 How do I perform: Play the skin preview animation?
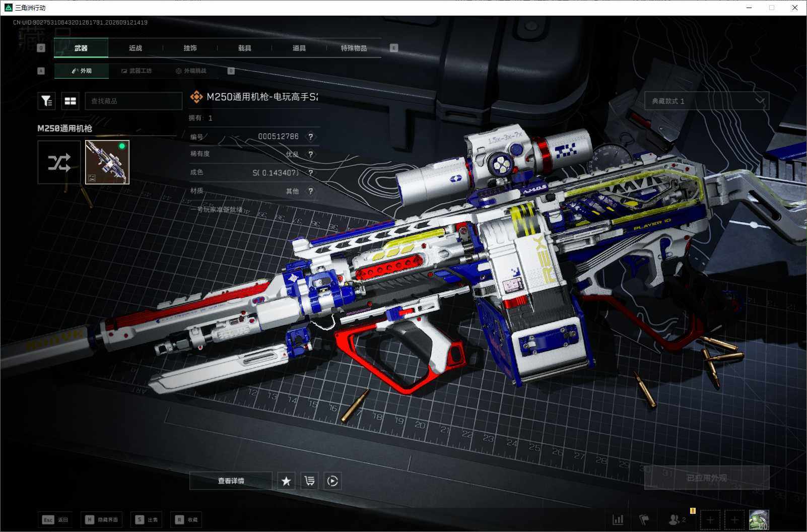[332, 481]
